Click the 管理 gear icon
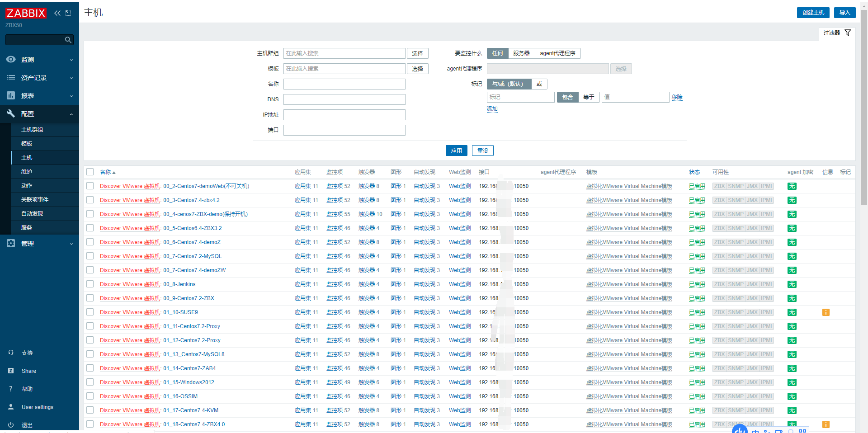Screen dimensions: 868x433 point(11,243)
